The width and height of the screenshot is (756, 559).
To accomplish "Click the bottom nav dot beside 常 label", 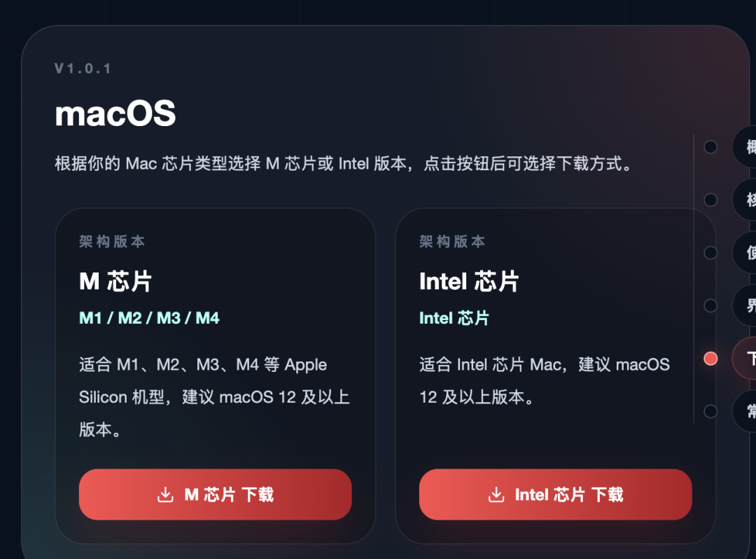I will (710, 411).
